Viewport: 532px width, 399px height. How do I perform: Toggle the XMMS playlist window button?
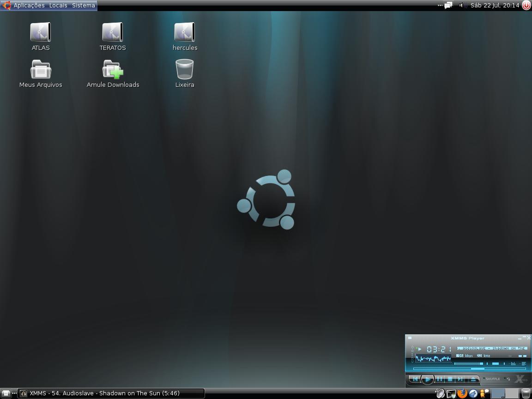coord(524,364)
